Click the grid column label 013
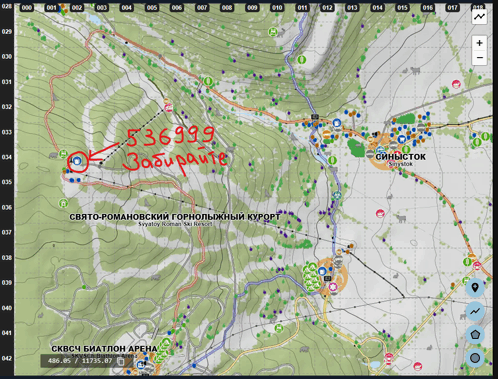This screenshot has height=379, width=498. coord(352,8)
